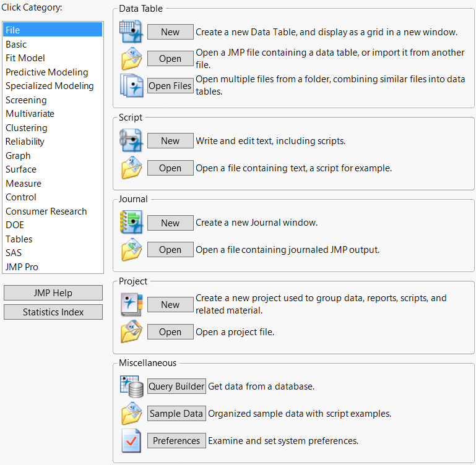Switch to the Consumer Research category
Viewport: 476px width, 465px height.
[x=53, y=211]
